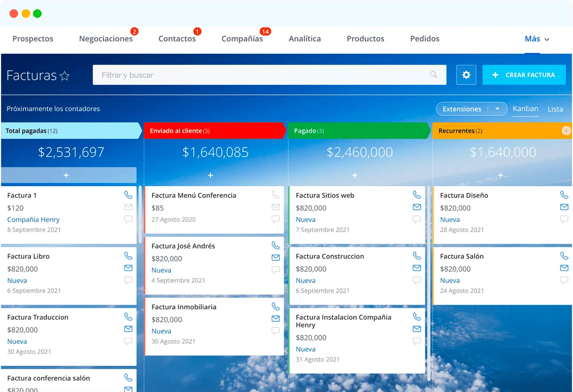Image resolution: width=573 pixels, height=392 pixels.
Task: Open the Negociaciones tab
Action: pyautogui.click(x=106, y=39)
